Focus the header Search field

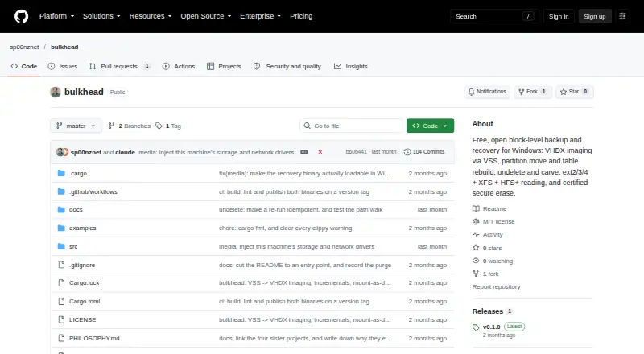coord(494,16)
